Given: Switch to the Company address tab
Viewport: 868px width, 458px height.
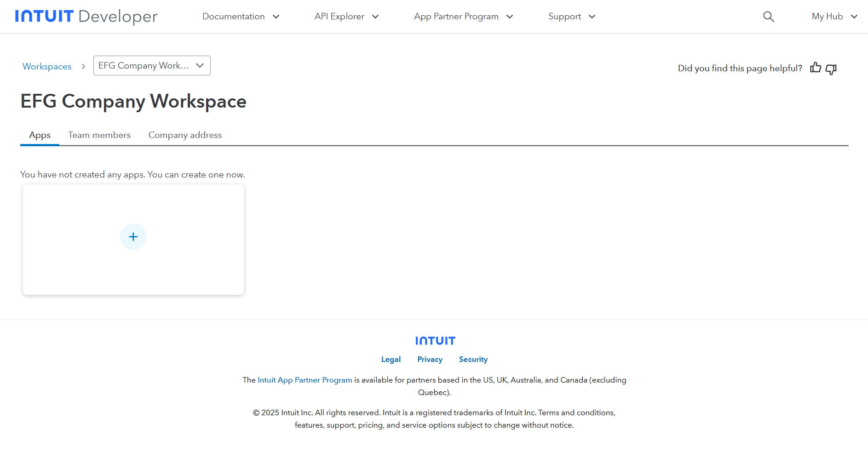Looking at the screenshot, I should [185, 135].
